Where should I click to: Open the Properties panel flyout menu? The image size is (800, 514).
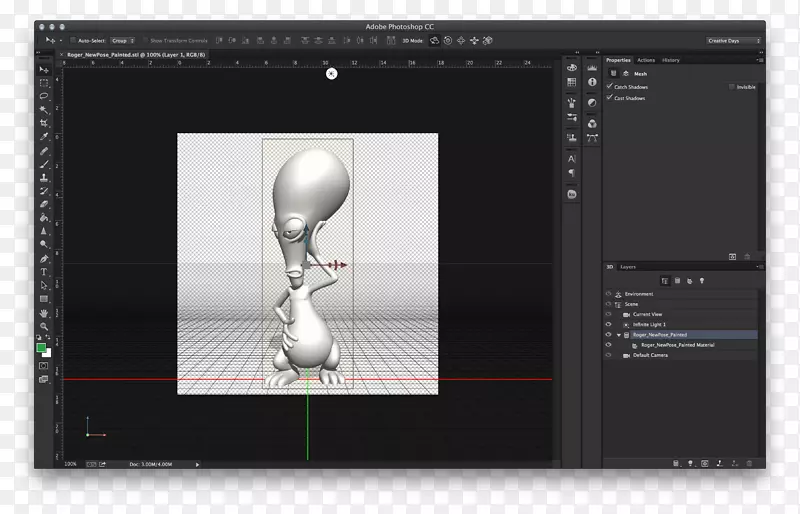click(760, 60)
